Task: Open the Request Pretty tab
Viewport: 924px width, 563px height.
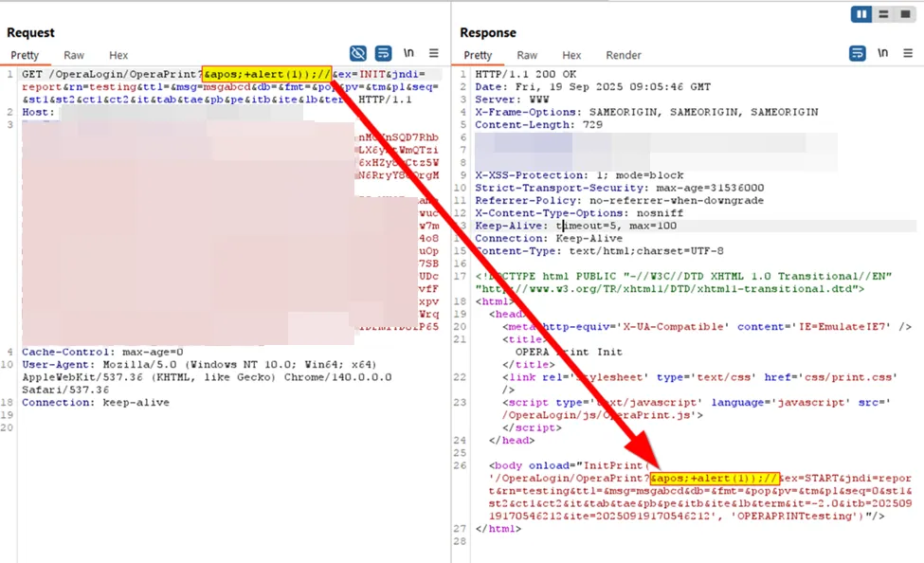Action: pyautogui.click(x=24, y=56)
